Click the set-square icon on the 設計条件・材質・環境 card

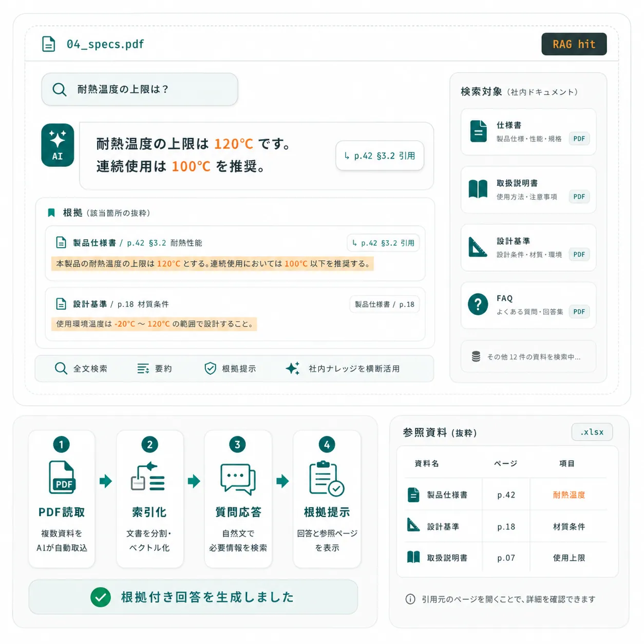click(478, 247)
